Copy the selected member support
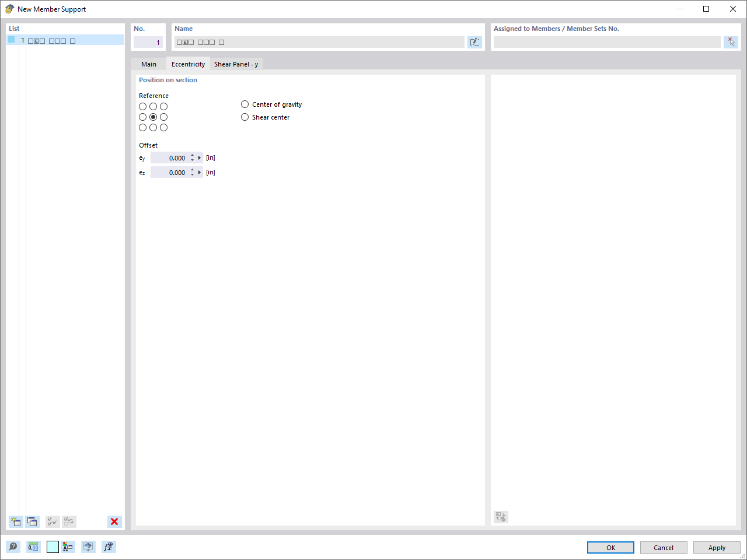Viewport: 747px width, 560px height. tap(32, 521)
